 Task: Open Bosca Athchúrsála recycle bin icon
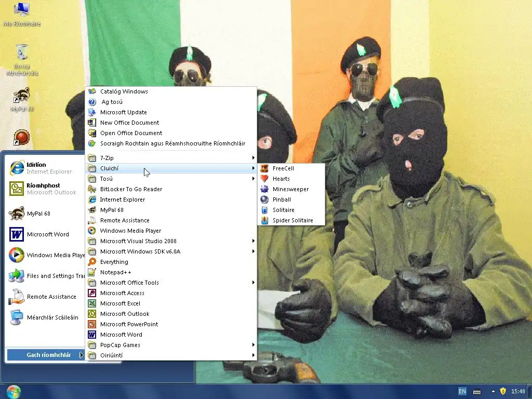tap(22, 60)
